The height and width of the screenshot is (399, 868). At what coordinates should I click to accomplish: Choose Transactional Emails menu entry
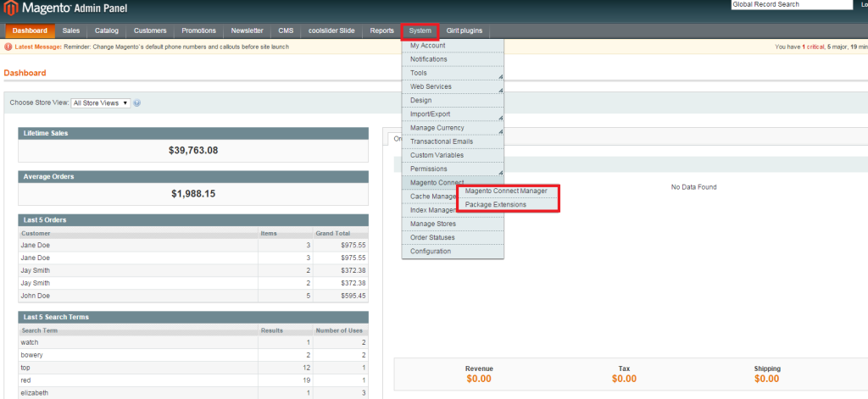pos(453,141)
